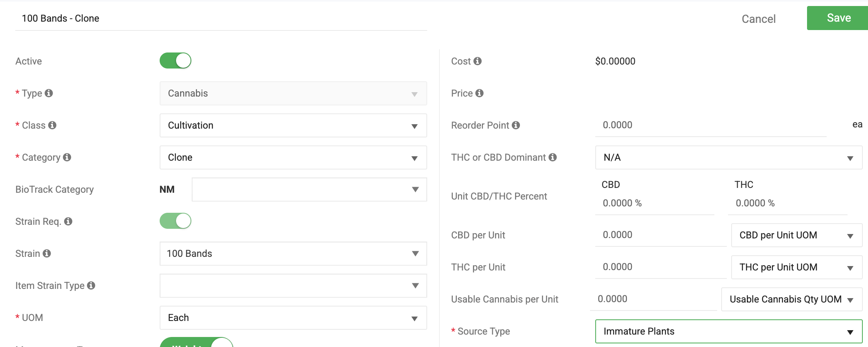Click the green Save button
868x347 pixels.
point(838,18)
